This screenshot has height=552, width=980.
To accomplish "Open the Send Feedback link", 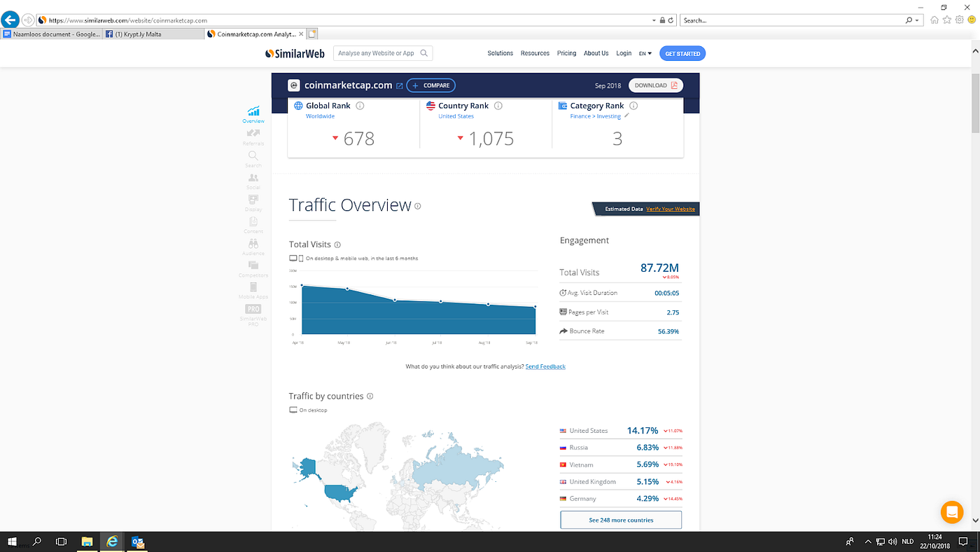I will pos(545,366).
